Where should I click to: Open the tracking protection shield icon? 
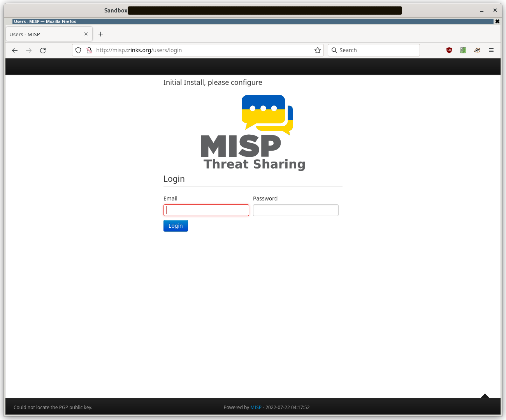coord(78,50)
